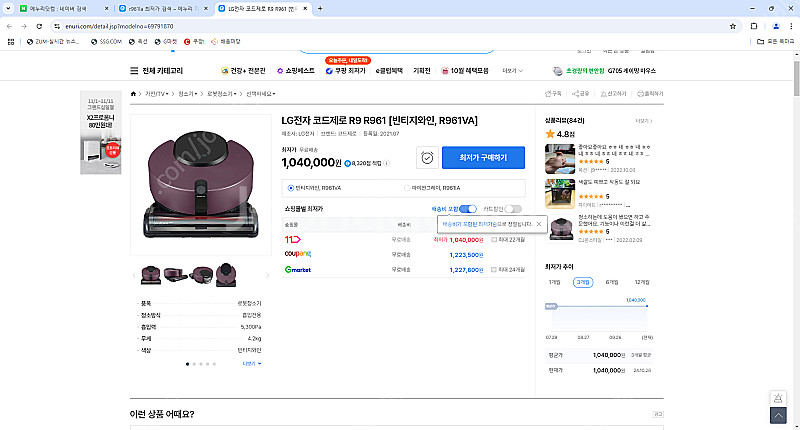This screenshot has width=800, height=430.
Task: Click the price trend chart endpoint marker
Action: click(647, 306)
